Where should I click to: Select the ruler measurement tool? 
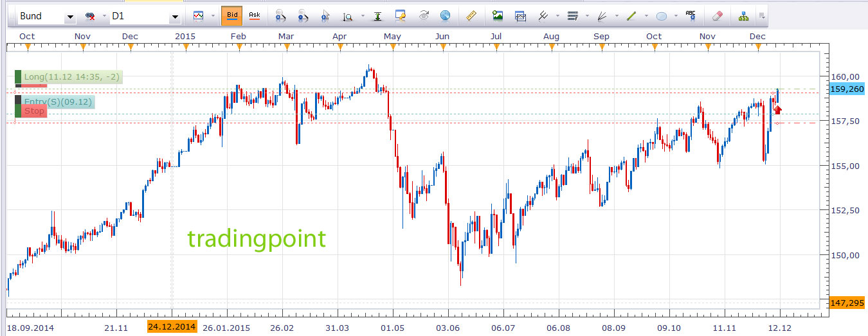pyautogui.click(x=471, y=16)
